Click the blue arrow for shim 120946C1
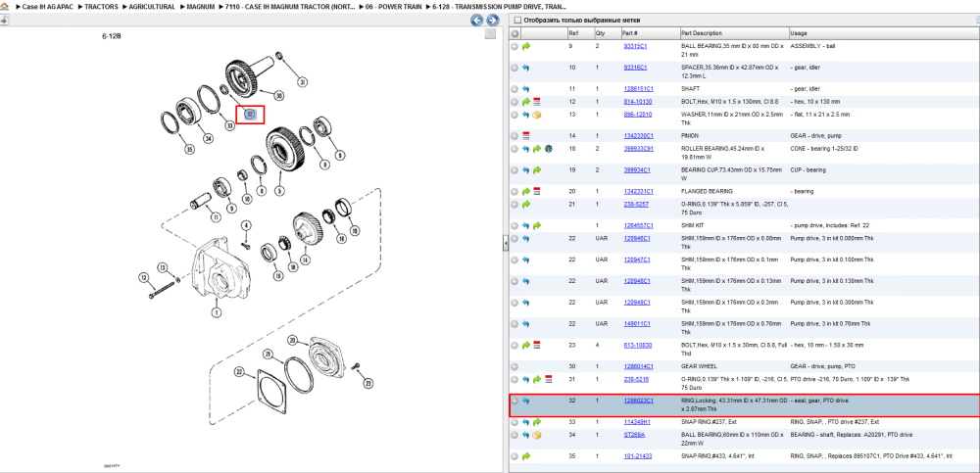The image size is (980, 473). 526,238
